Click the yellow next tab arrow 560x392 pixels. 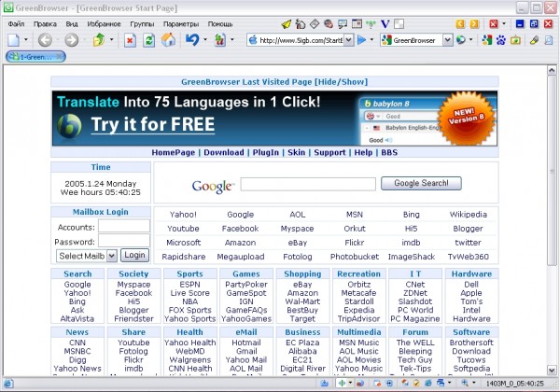[474, 24]
